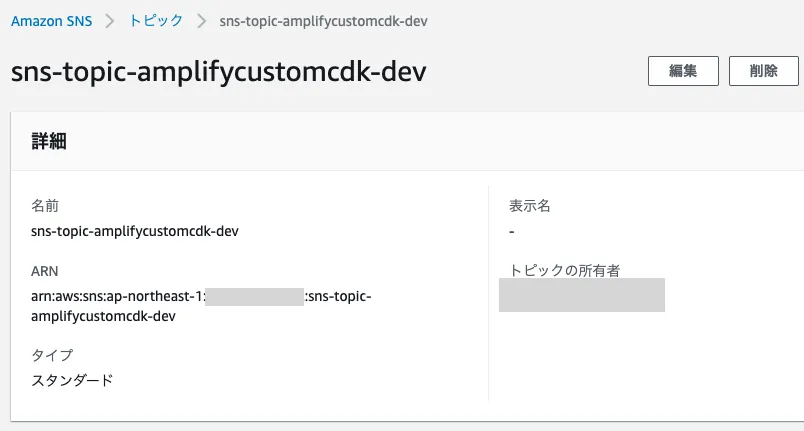Click the タイプ field label

click(x=52, y=355)
